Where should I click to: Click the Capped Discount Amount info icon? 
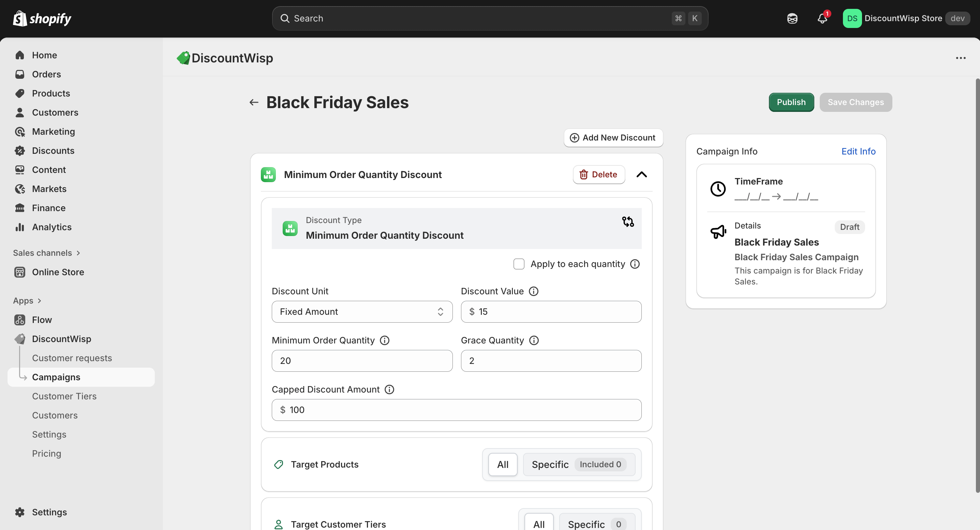coord(389,389)
